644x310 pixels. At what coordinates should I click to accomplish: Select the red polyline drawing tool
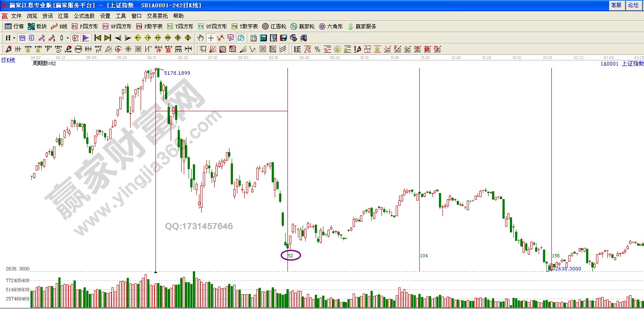click(221, 38)
